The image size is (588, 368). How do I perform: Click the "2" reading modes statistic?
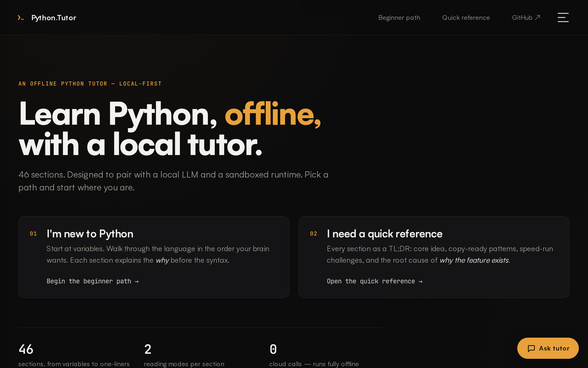148,349
